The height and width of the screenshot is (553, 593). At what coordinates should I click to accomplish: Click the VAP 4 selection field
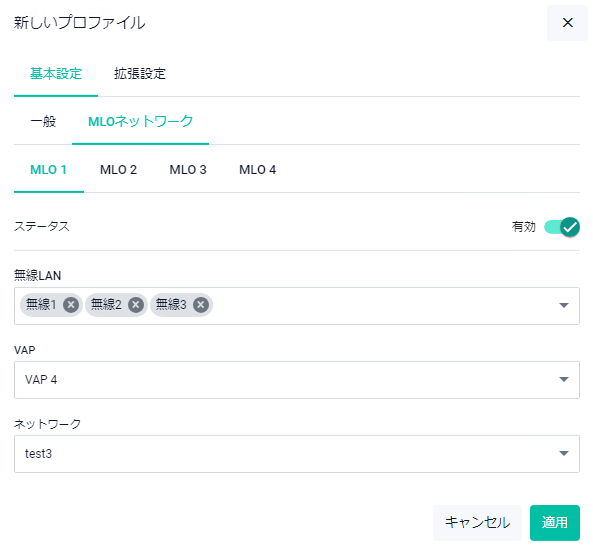click(297, 379)
